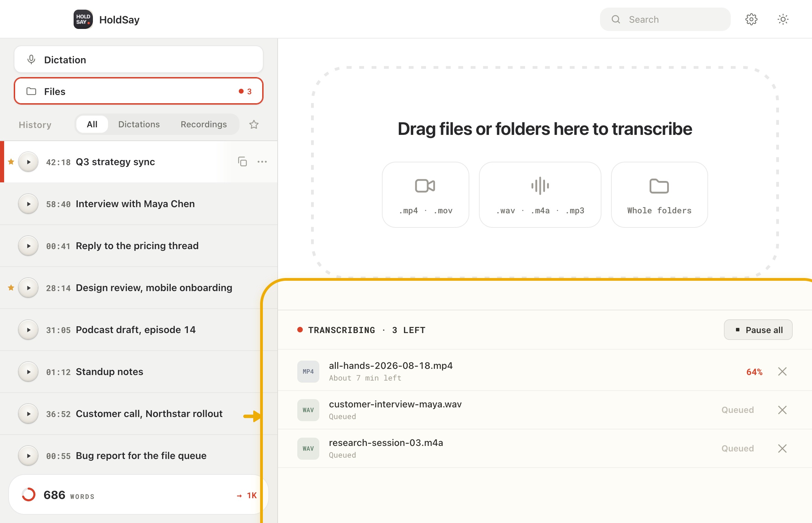The width and height of the screenshot is (812, 523).
Task: Open 'Interview with Maya Chen' entry
Action: [x=139, y=204]
